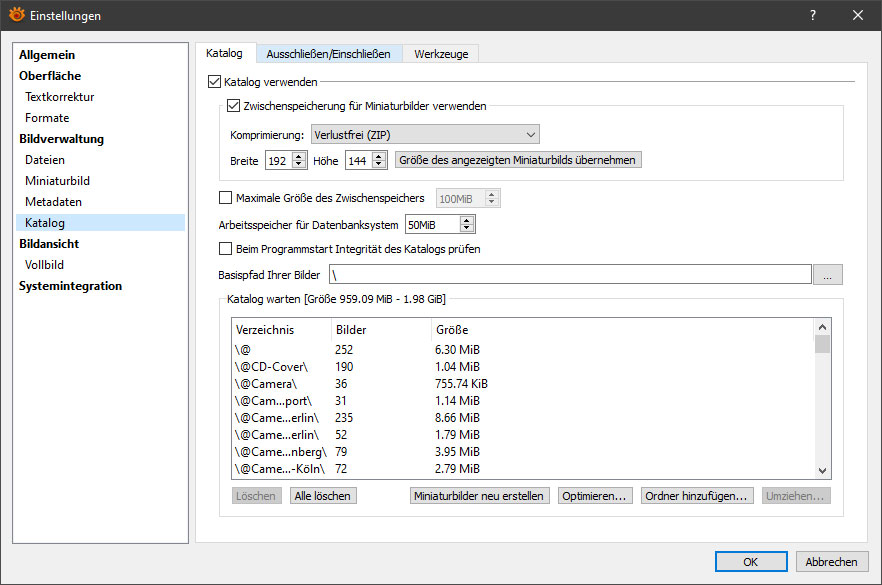The width and height of the screenshot is (882, 585).
Task: Open the Komprimierung dropdown list
Action: tap(424, 134)
